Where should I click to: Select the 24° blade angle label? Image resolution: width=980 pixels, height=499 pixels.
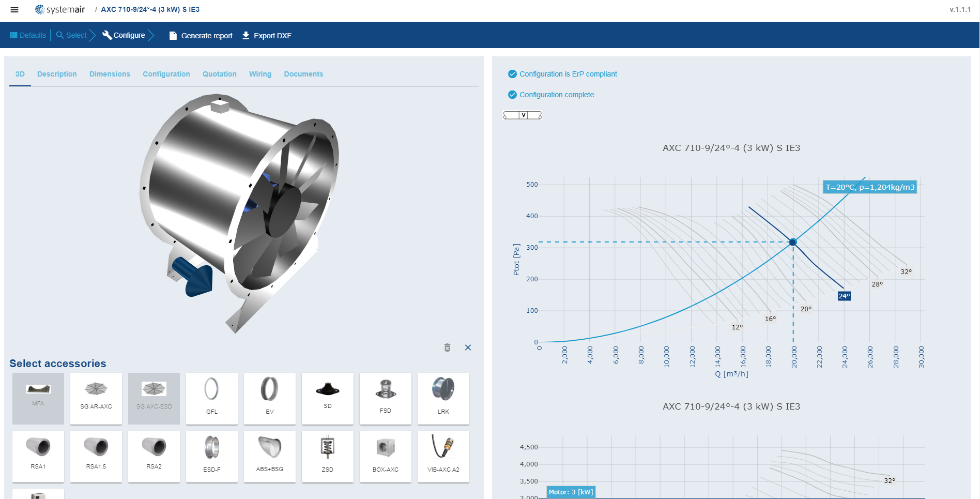(x=844, y=296)
